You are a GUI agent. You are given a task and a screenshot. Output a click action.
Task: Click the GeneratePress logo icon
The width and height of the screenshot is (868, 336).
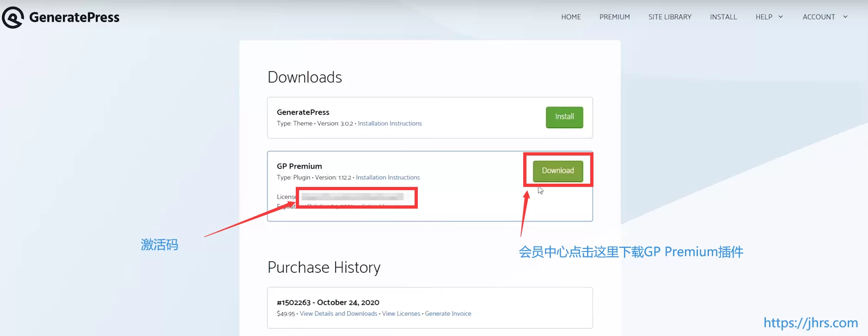coord(13,18)
